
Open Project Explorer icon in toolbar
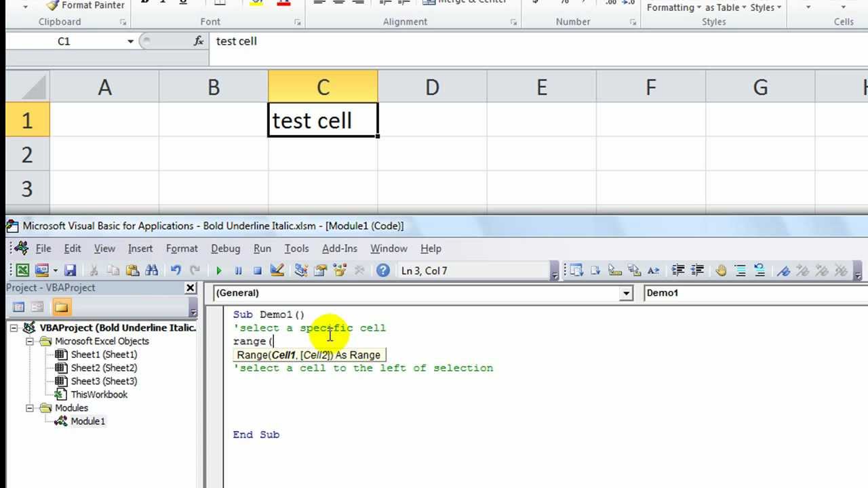pos(301,270)
